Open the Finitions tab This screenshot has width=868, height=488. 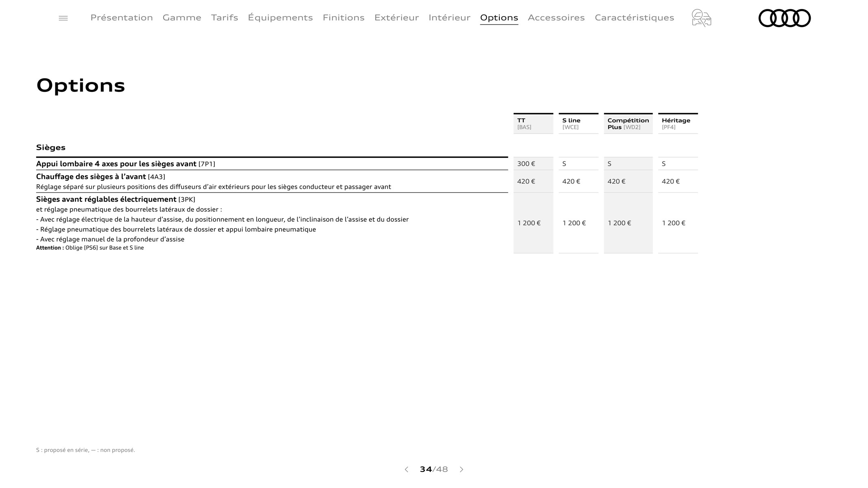click(x=343, y=17)
